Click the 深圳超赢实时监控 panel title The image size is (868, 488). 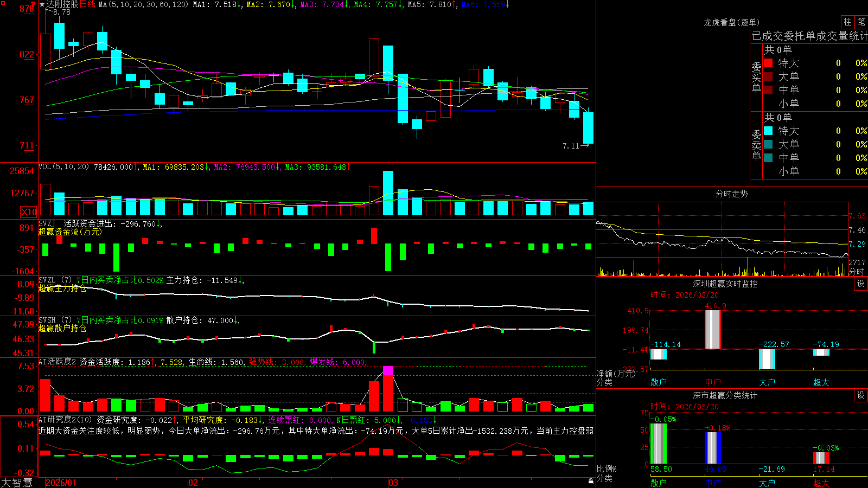coord(725,284)
